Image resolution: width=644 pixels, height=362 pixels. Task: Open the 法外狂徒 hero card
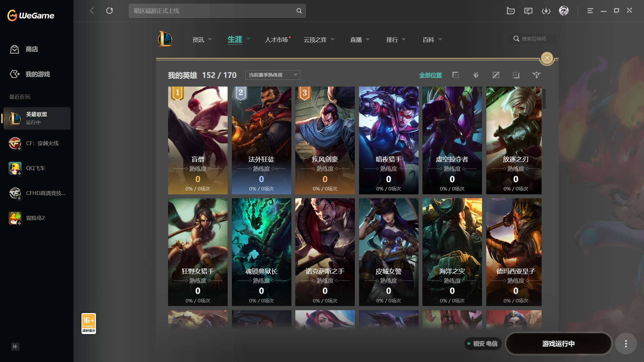point(261,140)
